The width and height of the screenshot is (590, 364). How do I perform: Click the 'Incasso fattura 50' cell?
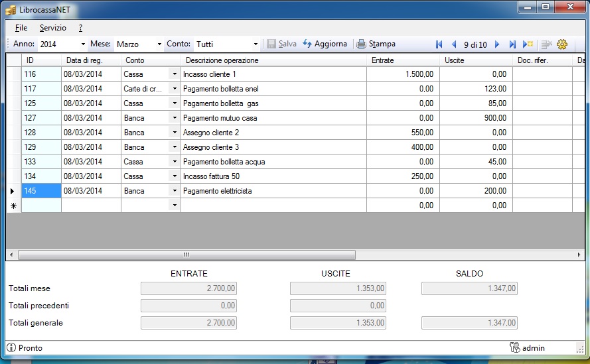273,176
